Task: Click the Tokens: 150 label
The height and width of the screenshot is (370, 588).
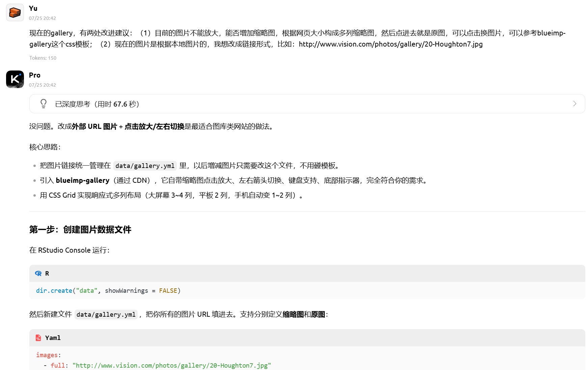Action: click(x=43, y=58)
